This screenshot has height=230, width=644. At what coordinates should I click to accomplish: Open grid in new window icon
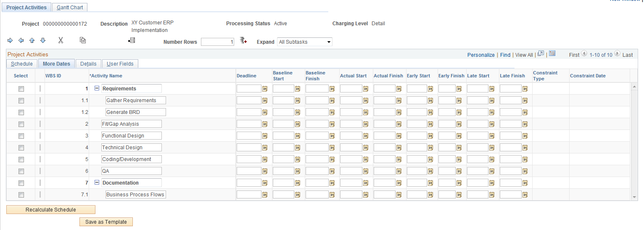(x=541, y=53)
